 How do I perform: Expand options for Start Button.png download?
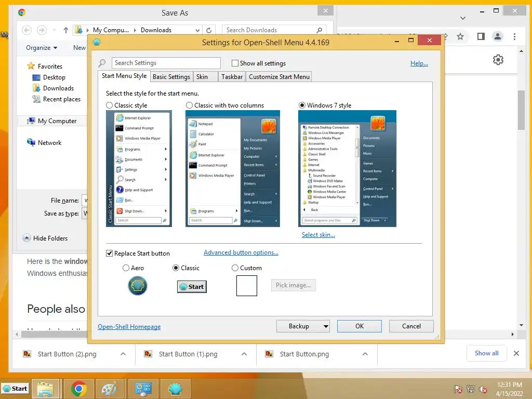click(x=365, y=354)
